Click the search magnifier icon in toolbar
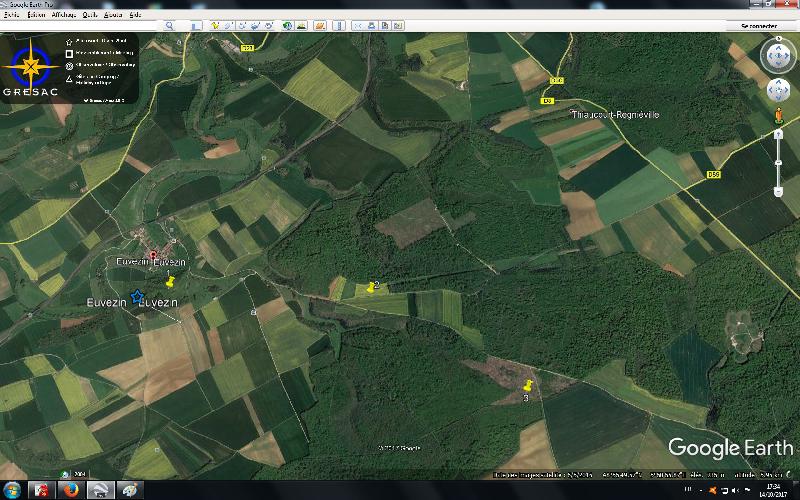800x500 pixels. (169, 26)
